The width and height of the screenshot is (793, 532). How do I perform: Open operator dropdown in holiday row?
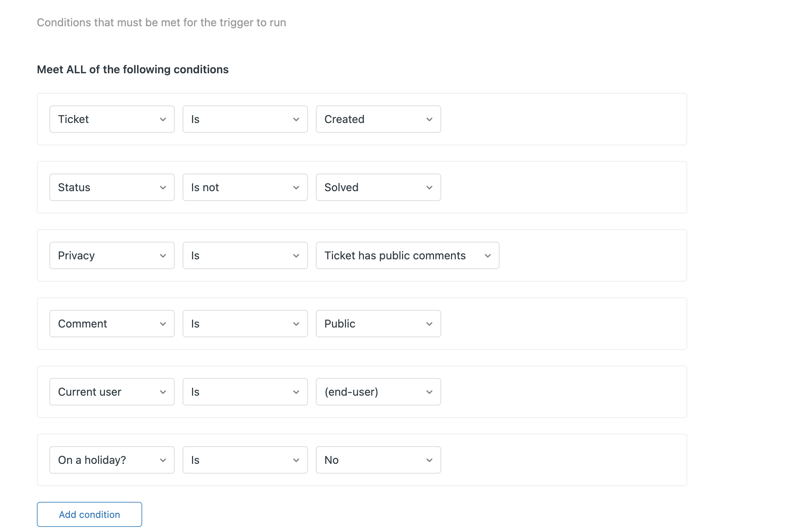245,460
